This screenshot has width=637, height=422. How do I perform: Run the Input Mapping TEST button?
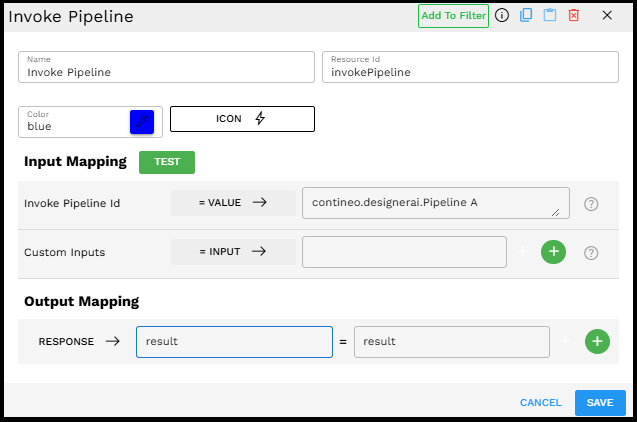click(x=167, y=162)
